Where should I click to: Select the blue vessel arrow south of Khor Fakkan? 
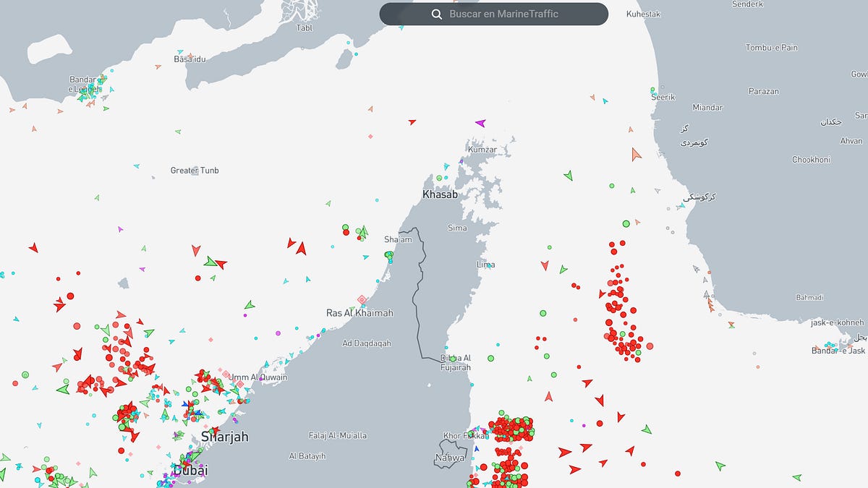coord(476,449)
